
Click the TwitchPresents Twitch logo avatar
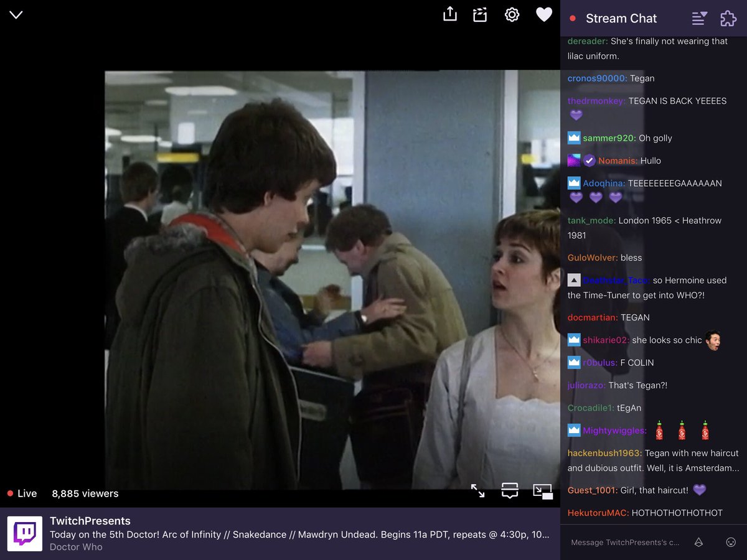[25, 533]
